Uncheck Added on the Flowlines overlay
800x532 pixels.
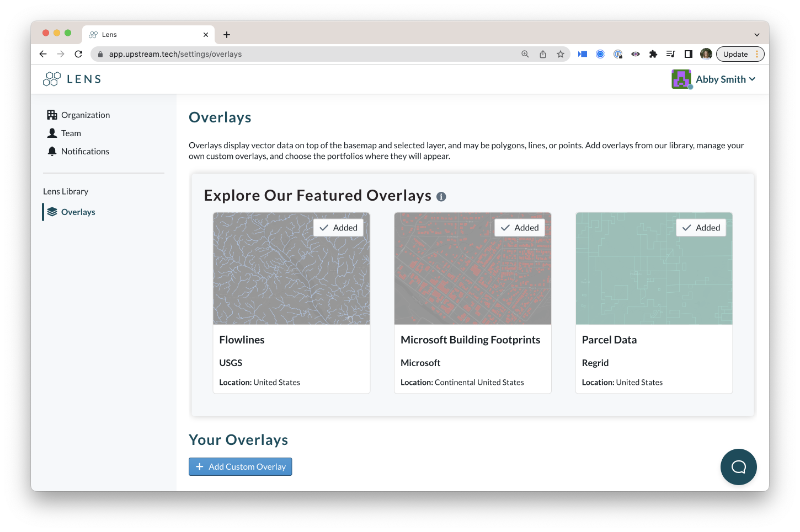(x=338, y=227)
